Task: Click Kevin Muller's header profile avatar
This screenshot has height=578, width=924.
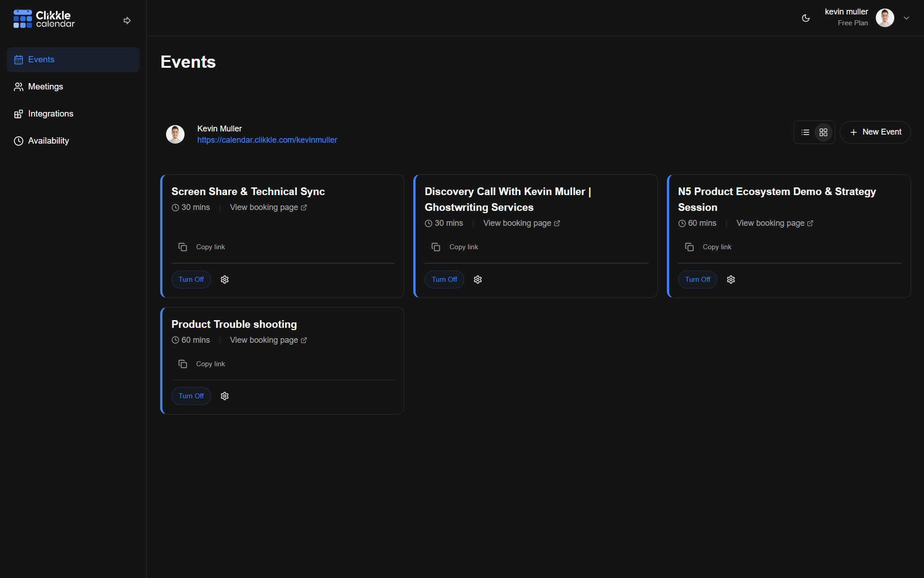Action: coord(885,18)
